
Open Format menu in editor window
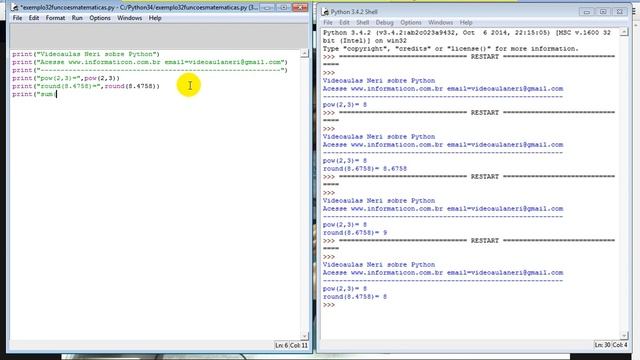(55, 18)
